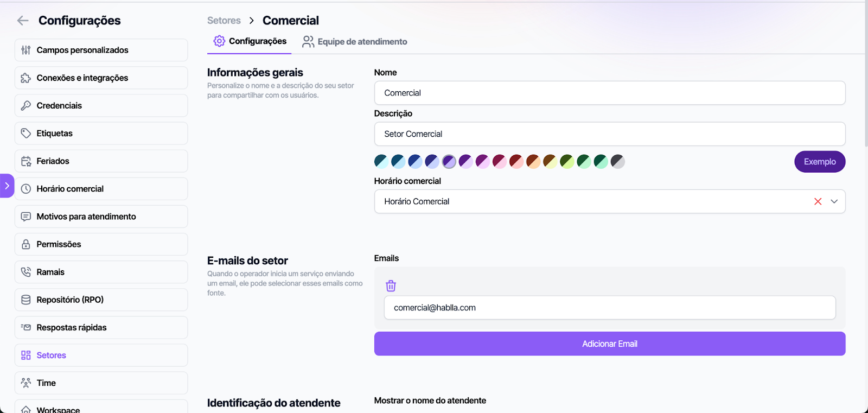The width and height of the screenshot is (868, 413).
Task: Click into the Nome input field
Action: coord(609,93)
